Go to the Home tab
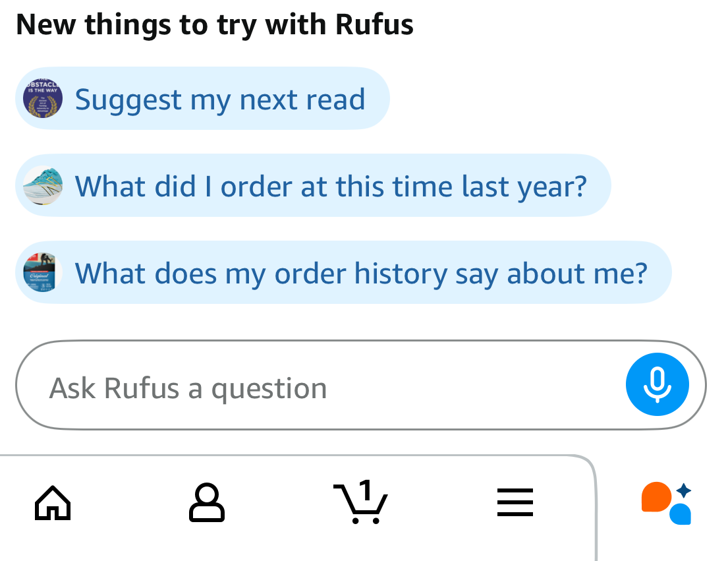Image resolution: width=728 pixels, height=561 pixels. 53,504
